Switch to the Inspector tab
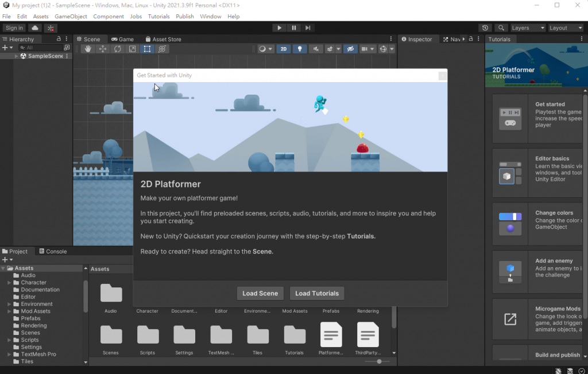Image resolution: width=588 pixels, height=374 pixels. [417, 40]
